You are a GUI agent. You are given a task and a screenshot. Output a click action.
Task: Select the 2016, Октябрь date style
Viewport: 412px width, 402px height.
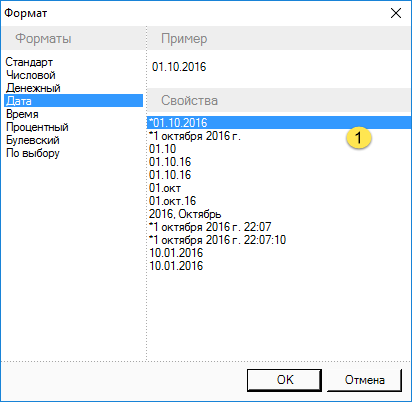[x=185, y=214]
